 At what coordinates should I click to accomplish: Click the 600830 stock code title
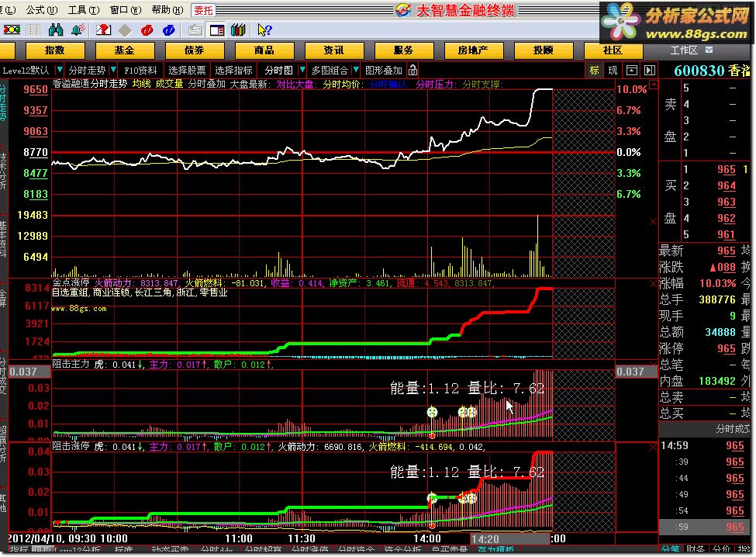pyautogui.click(x=699, y=71)
